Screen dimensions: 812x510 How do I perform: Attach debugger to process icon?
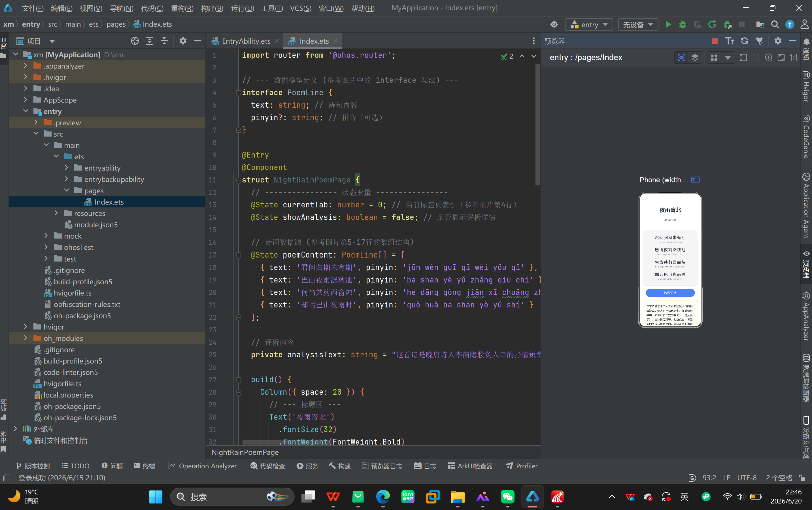click(727, 24)
